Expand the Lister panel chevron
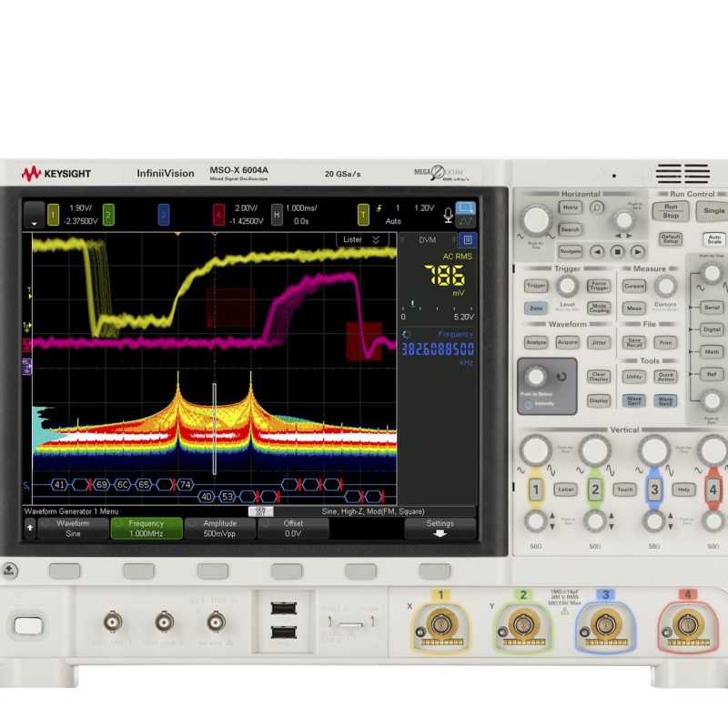This screenshot has width=728, height=728. point(376,239)
